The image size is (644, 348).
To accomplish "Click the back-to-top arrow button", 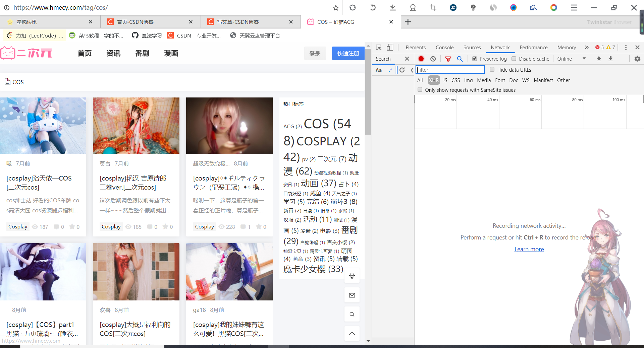I will click(x=352, y=333).
